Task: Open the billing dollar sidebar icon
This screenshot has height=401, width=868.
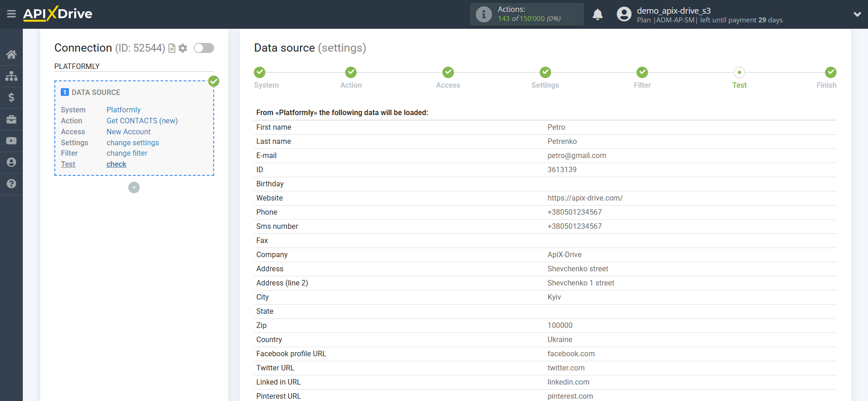Action: (x=11, y=97)
